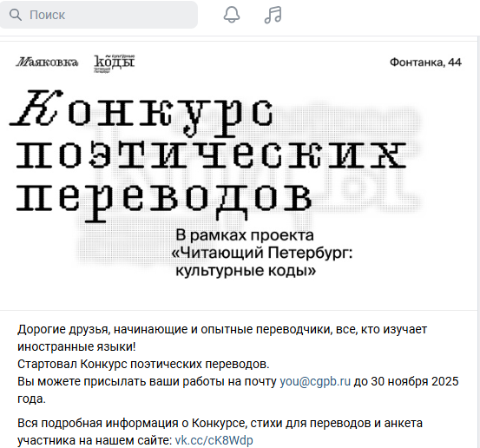
Task: Click the Дорогие друзья greeting line
Action: point(222,330)
